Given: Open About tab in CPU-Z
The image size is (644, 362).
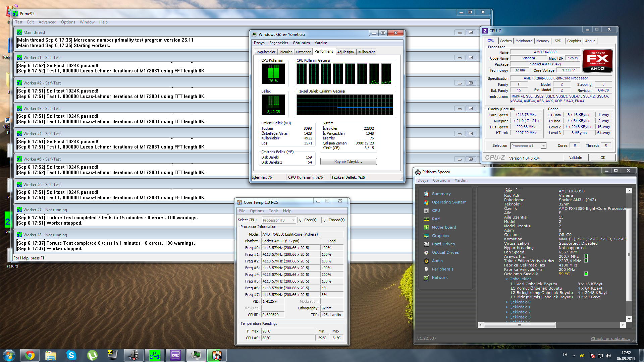Looking at the screenshot, I should (x=590, y=41).
